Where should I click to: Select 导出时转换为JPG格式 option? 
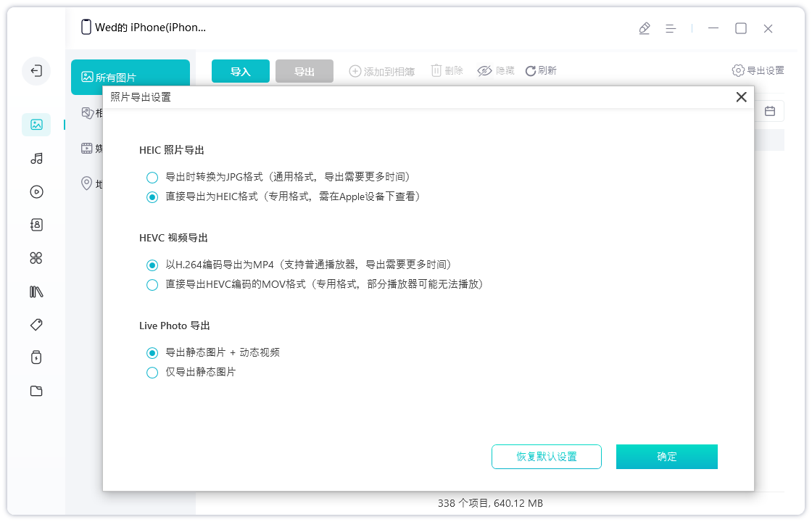pos(152,177)
